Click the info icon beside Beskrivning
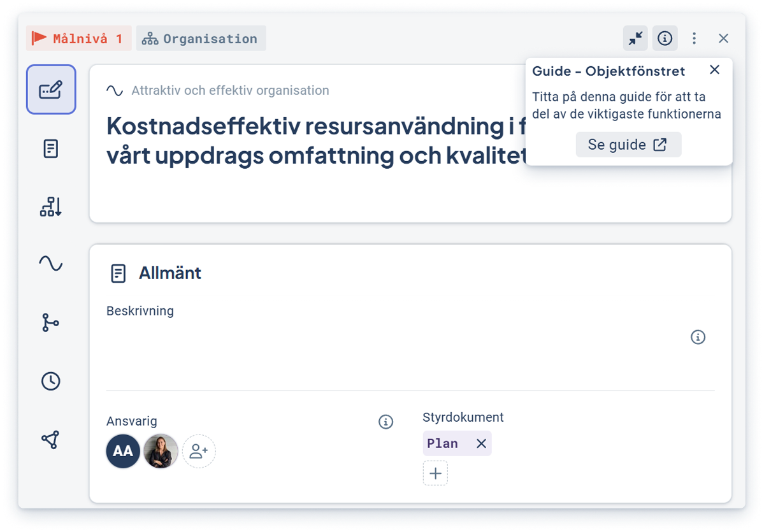The width and height of the screenshot is (764, 532). 698,337
